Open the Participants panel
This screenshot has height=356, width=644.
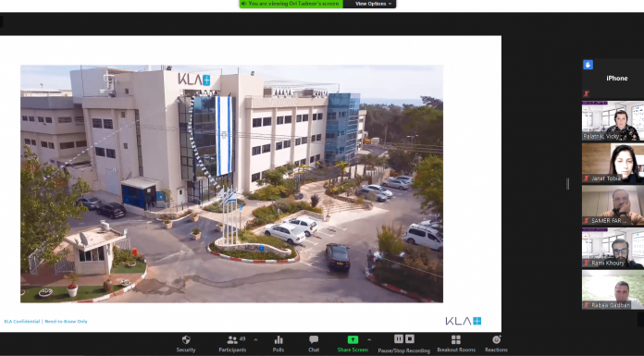pos(232,344)
